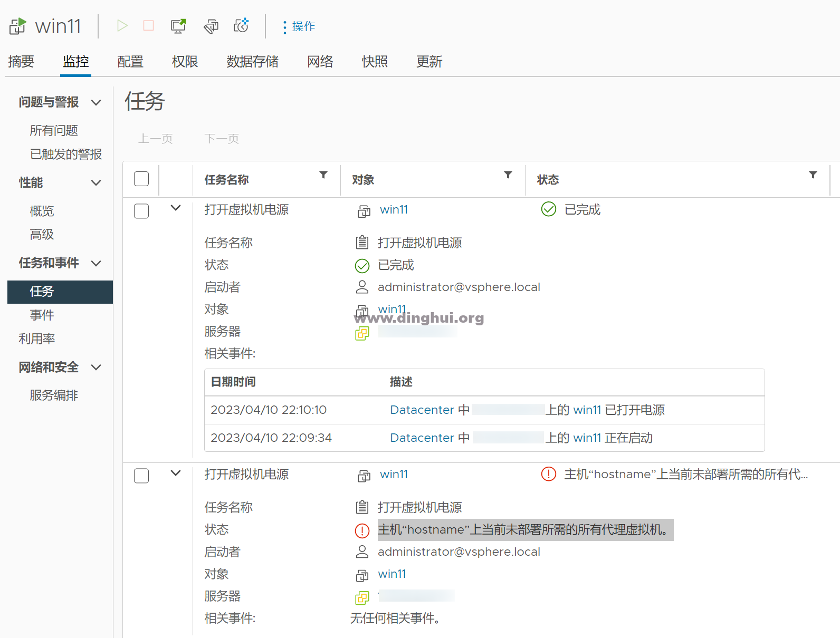Click the green 已完成 check icon in first row
The image size is (840, 638).
coord(549,209)
